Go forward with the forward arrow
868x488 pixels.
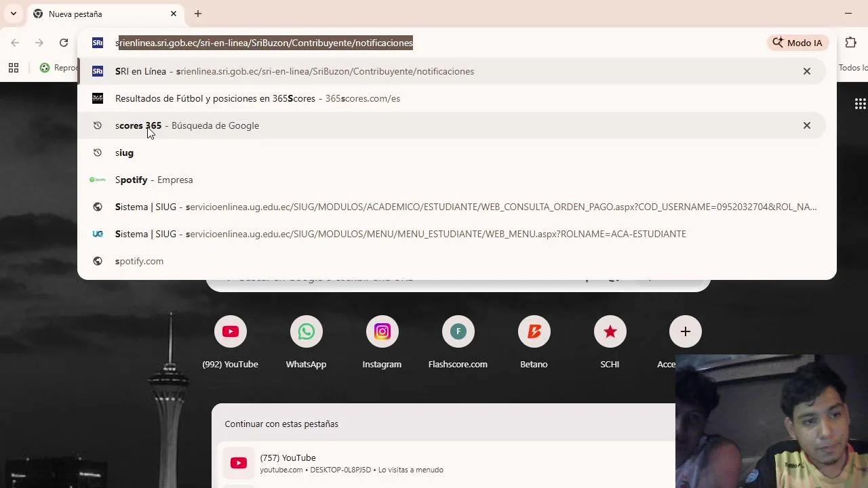coord(39,43)
